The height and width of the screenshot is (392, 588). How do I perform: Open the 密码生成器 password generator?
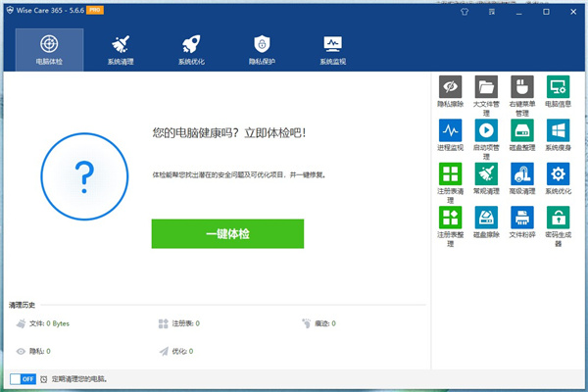558,220
